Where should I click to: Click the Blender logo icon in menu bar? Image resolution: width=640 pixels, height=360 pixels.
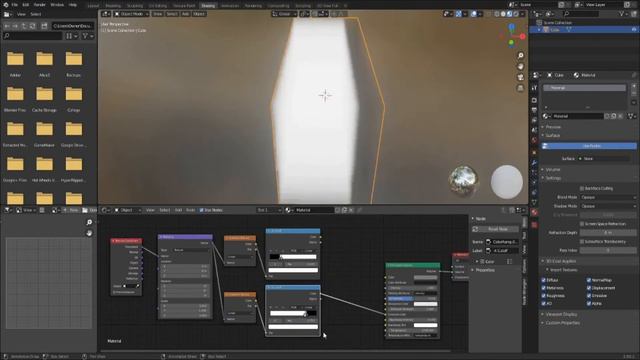5,5
